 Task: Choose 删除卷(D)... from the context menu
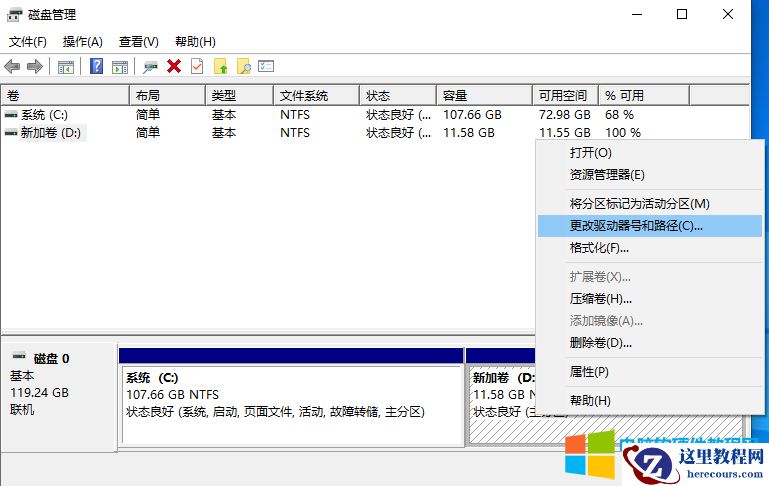click(x=650, y=343)
